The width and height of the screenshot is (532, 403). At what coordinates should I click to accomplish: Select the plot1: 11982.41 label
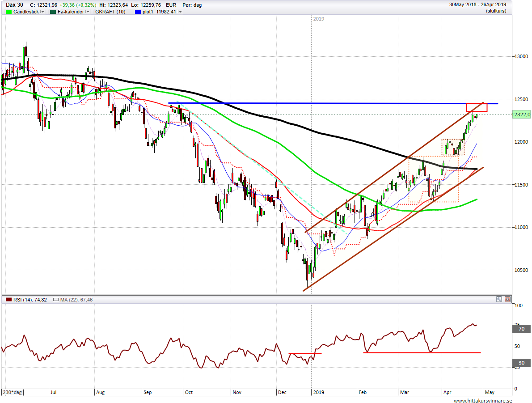(159, 12)
